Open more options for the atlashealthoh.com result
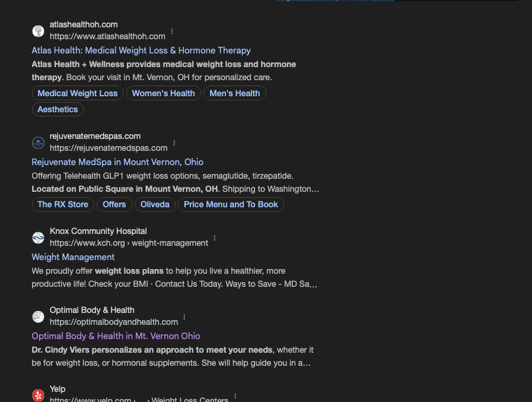532x402 pixels. coord(172,31)
